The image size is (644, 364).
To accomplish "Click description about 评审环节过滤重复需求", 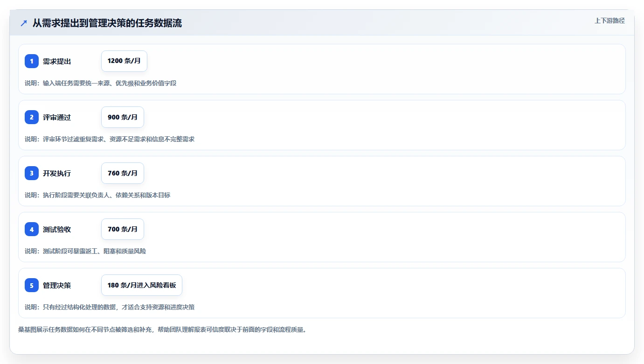I will [110, 139].
